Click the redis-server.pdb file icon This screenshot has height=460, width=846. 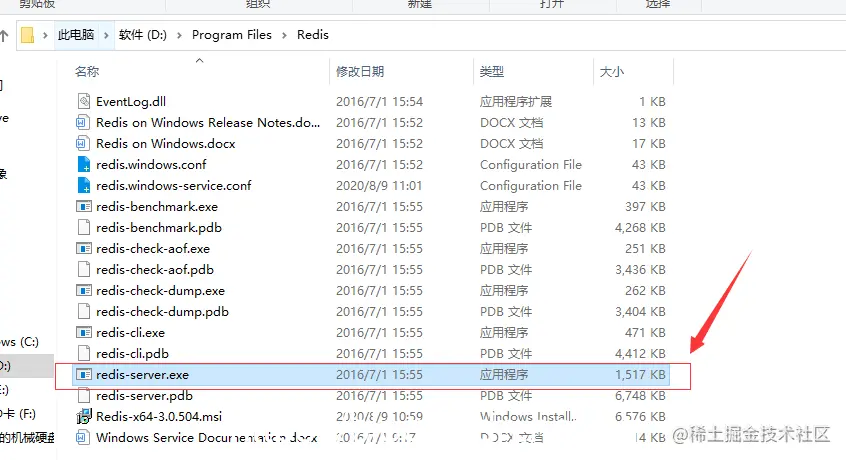click(x=84, y=396)
